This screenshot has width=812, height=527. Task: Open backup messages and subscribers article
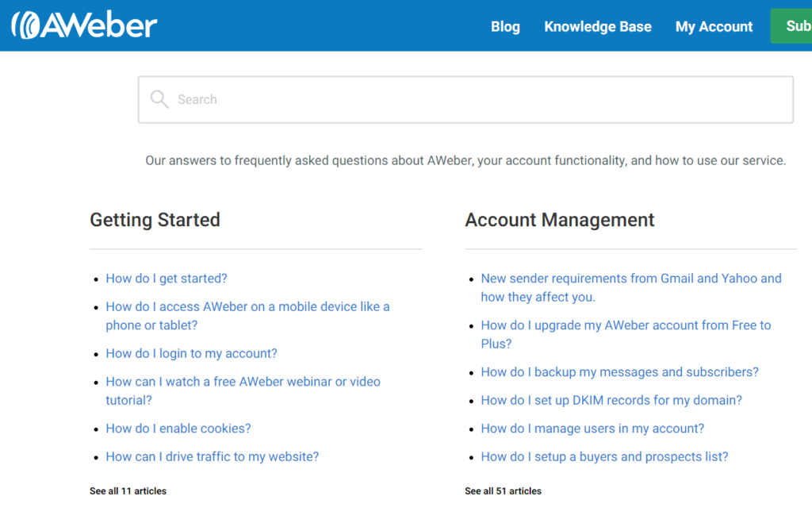tap(619, 372)
